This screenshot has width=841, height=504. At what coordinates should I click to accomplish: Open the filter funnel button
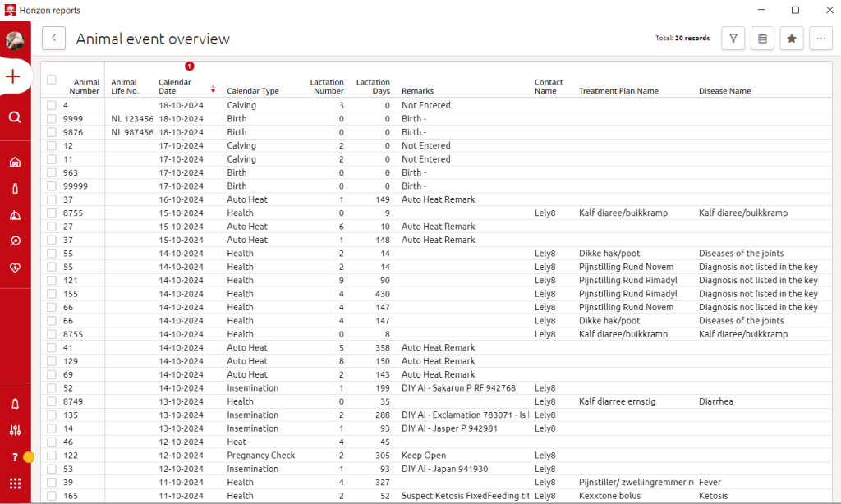coord(733,39)
